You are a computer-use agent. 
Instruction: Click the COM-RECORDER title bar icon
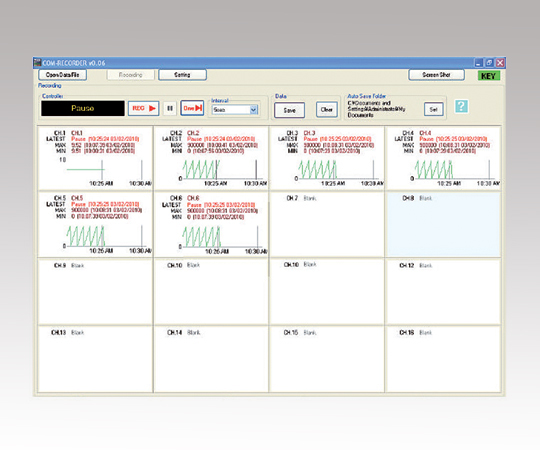coord(38,63)
